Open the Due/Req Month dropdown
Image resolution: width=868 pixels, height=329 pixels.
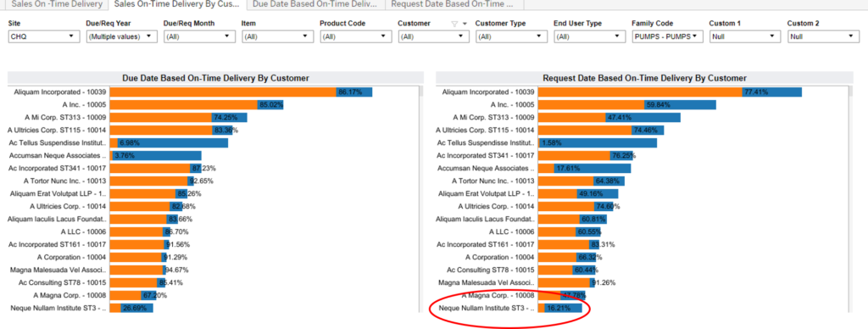[x=199, y=36]
